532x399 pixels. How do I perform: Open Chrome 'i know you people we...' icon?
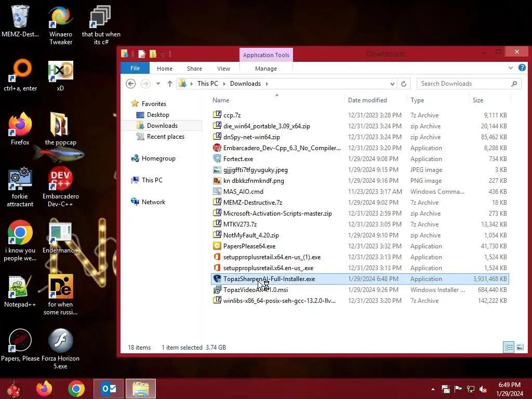[20, 241]
